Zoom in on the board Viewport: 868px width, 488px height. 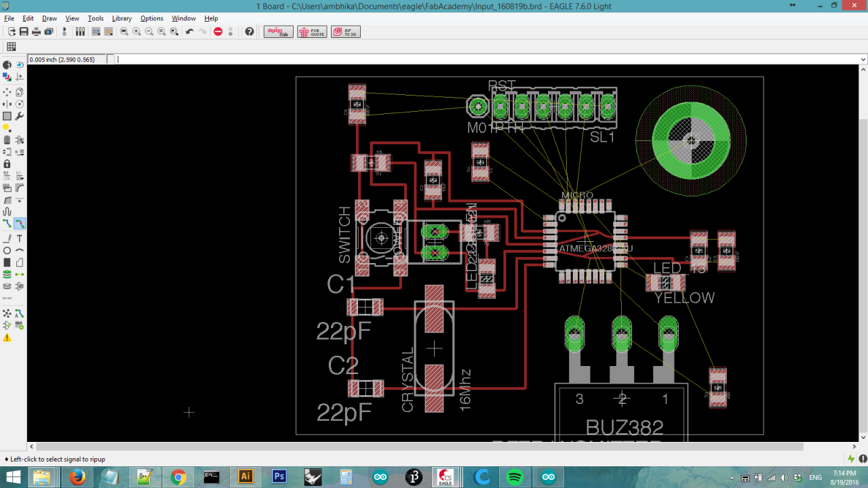pyautogui.click(x=136, y=31)
